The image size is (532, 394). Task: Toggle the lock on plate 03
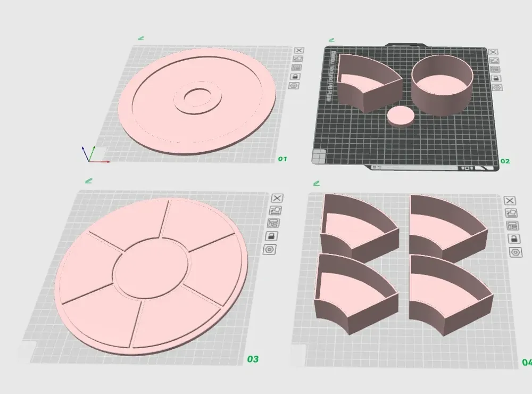point(271,236)
